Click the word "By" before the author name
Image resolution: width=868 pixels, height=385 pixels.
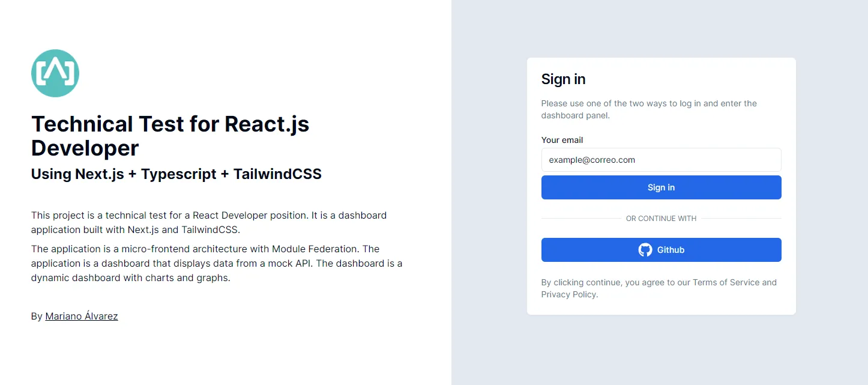point(37,316)
